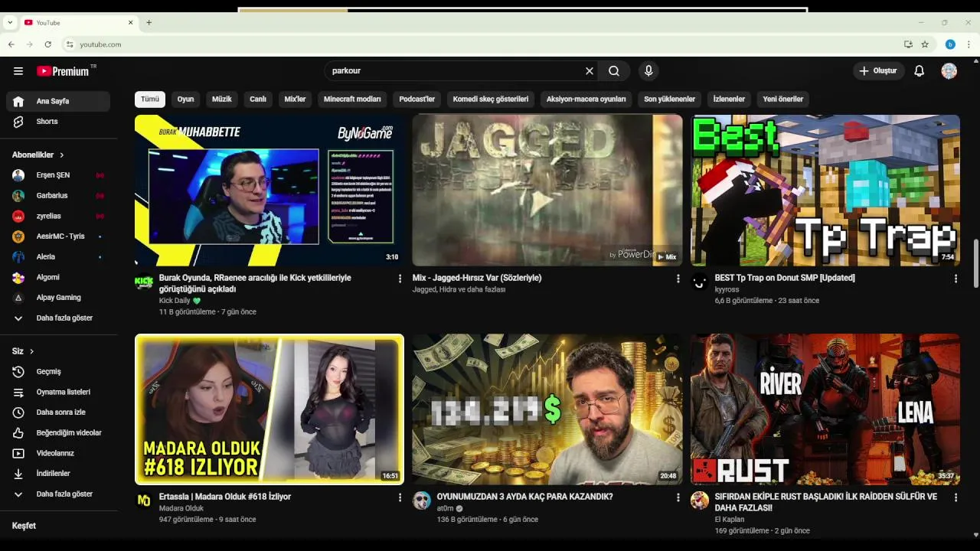Expand Daha fazla göster under subscriptions

(58, 318)
